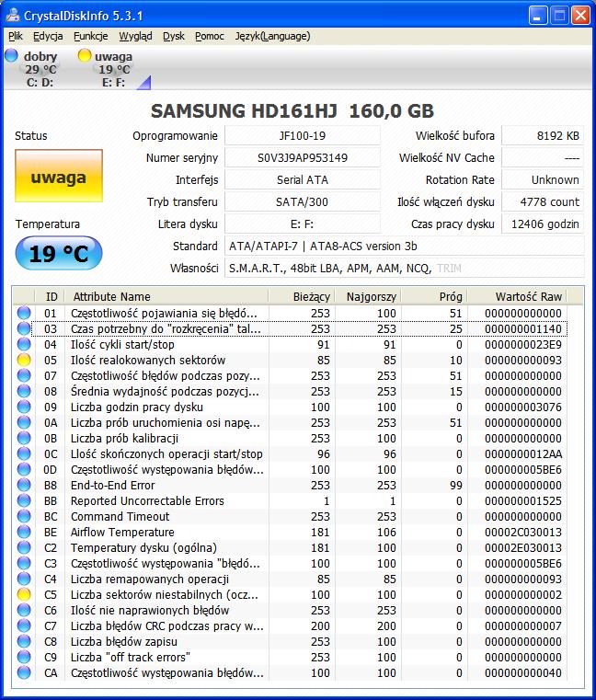596x700 pixels.
Task: Click the blue status icon for disk C: D:
Action: click(11, 55)
